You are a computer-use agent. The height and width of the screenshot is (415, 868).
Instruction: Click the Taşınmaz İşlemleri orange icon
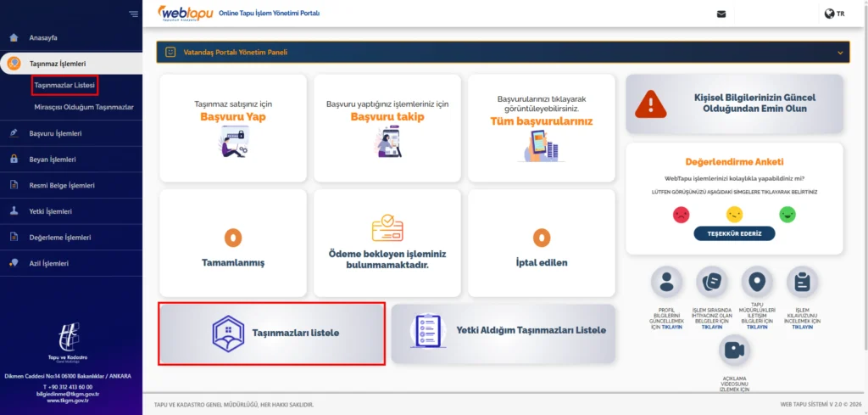14,64
